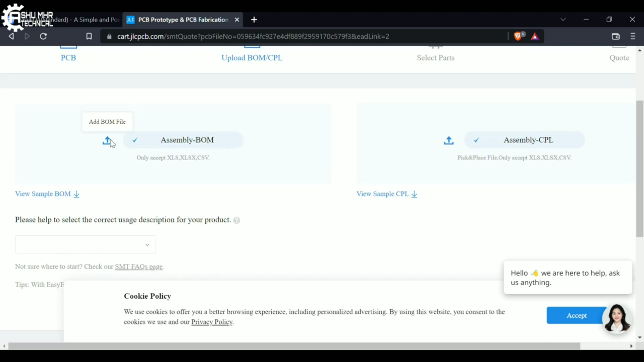644x362 pixels.
Task: Open the SMT FAQs page link
Action: tap(139, 266)
